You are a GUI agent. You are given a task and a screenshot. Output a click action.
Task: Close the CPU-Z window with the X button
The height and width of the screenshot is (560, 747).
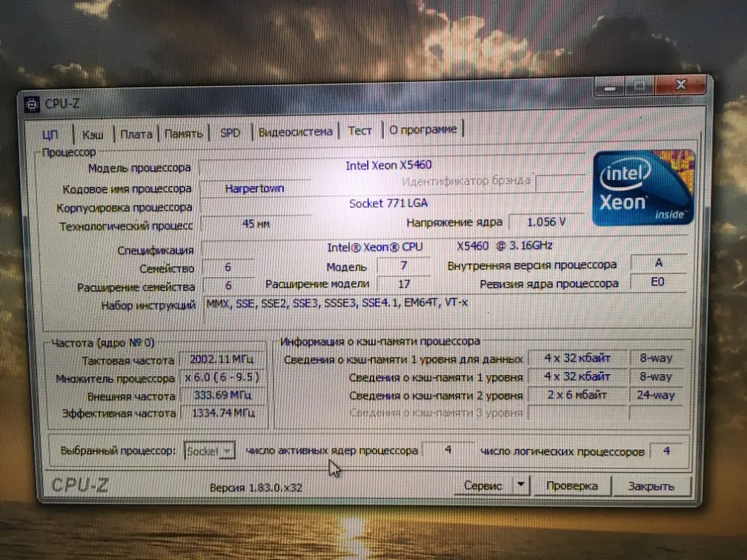point(681,85)
